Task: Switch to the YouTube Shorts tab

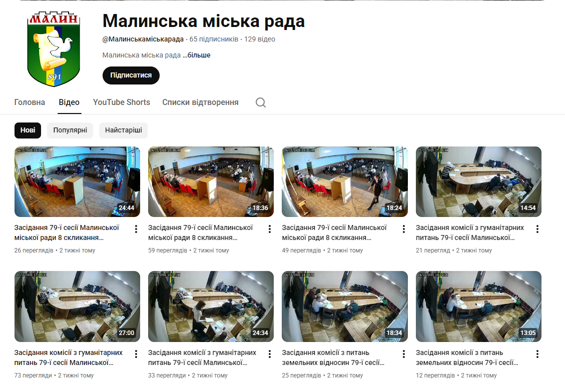Action: click(x=122, y=102)
